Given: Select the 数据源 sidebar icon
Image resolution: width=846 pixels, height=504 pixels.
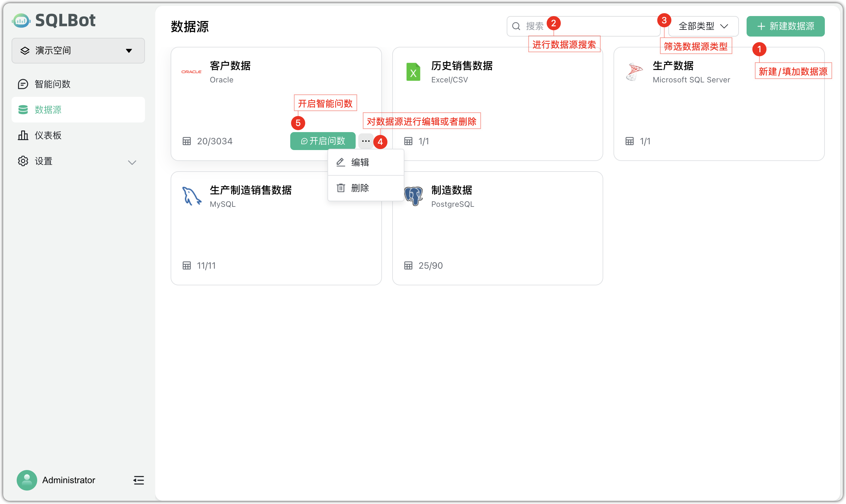Looking at the screenshot, I should pyautogui.click(x=23, y=109).
